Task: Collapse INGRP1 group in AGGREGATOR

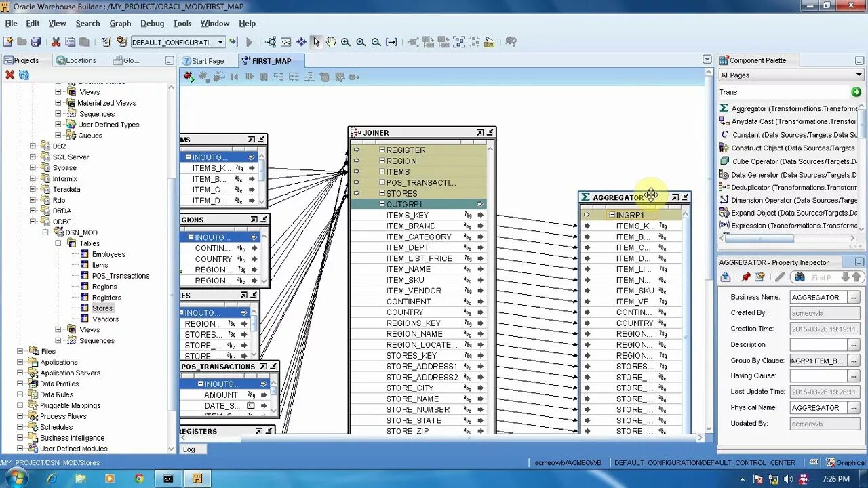Action: pyautogui.click(x=612, y=215)
